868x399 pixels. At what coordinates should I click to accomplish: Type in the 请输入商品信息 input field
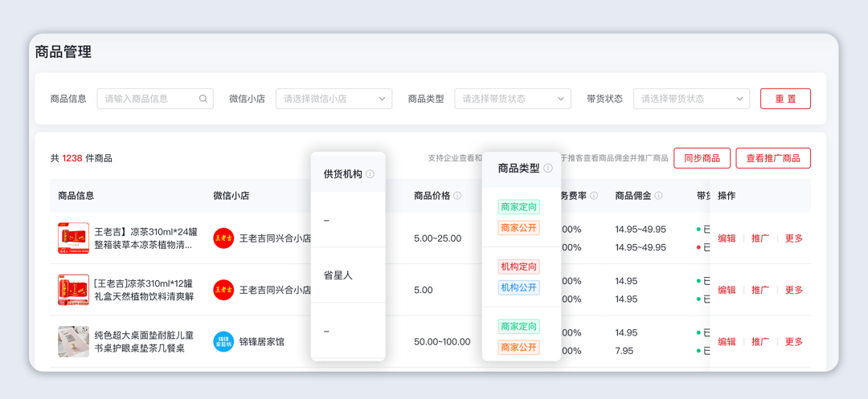149,99
